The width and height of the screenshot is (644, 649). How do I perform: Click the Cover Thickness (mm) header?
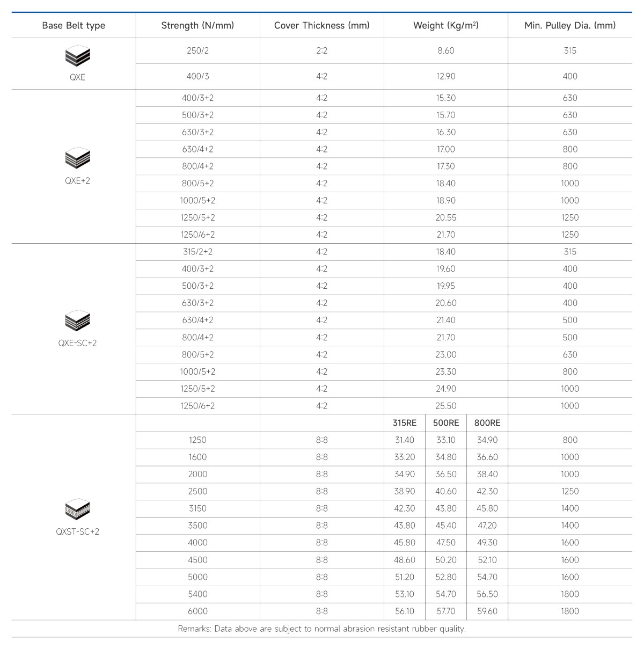click(321, 25)
